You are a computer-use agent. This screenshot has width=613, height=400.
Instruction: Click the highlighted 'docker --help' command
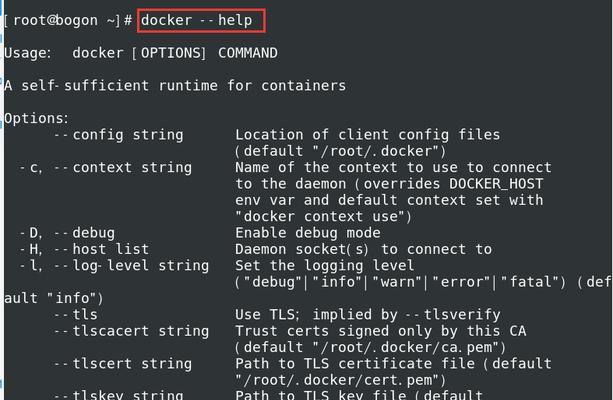(197, 20)
